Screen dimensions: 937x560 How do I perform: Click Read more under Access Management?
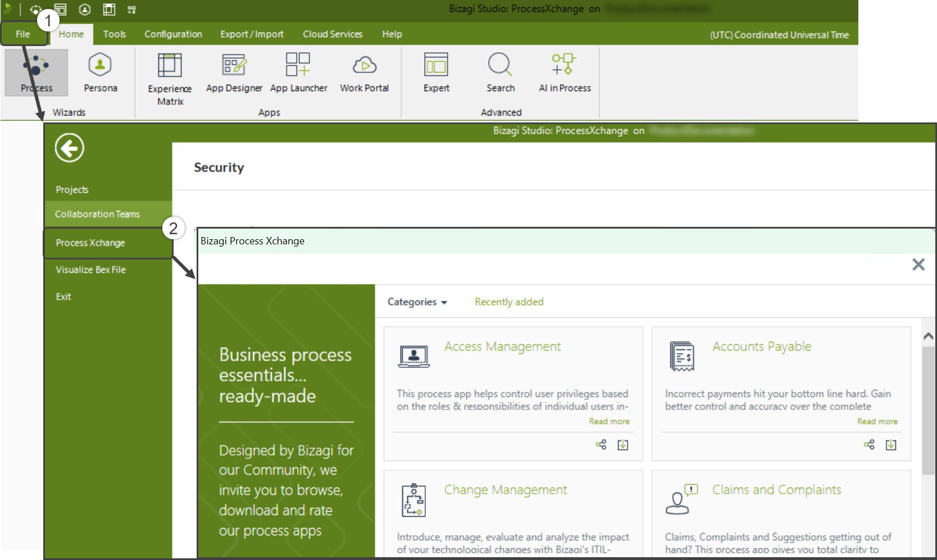(x=609, y=421)
